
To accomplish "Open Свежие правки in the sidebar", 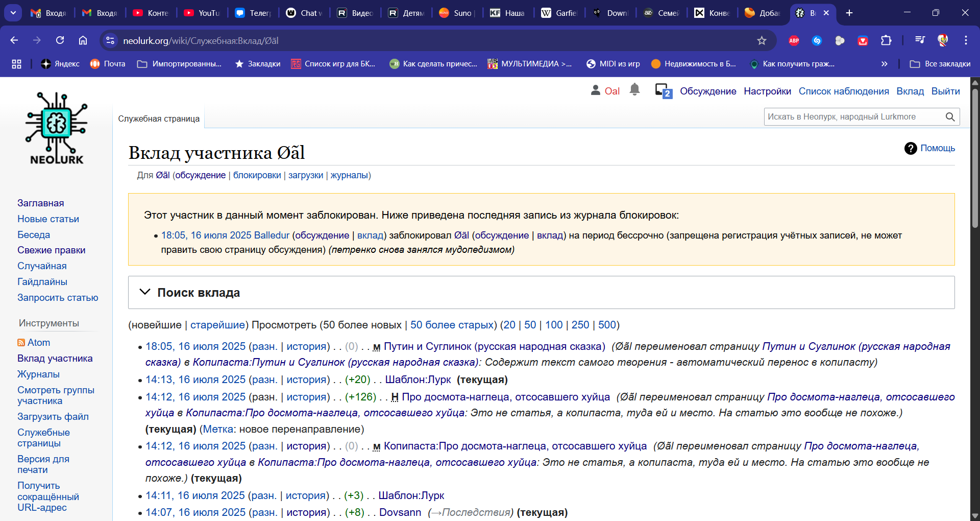I will [x=51, y=250].
